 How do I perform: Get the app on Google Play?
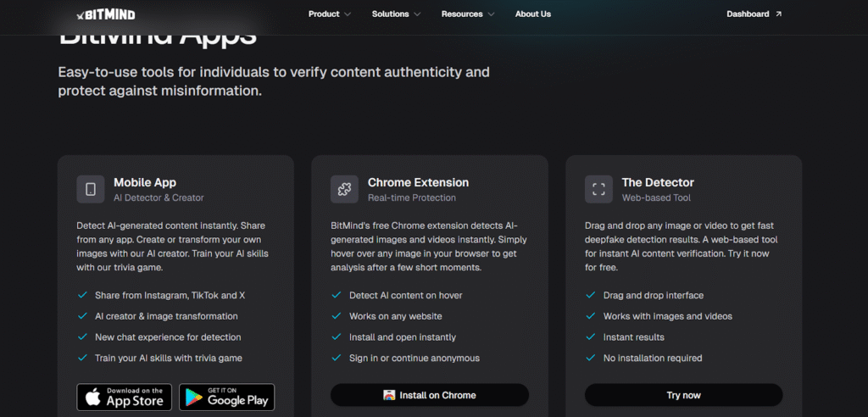pyautogui.click(x=225, y=397)
